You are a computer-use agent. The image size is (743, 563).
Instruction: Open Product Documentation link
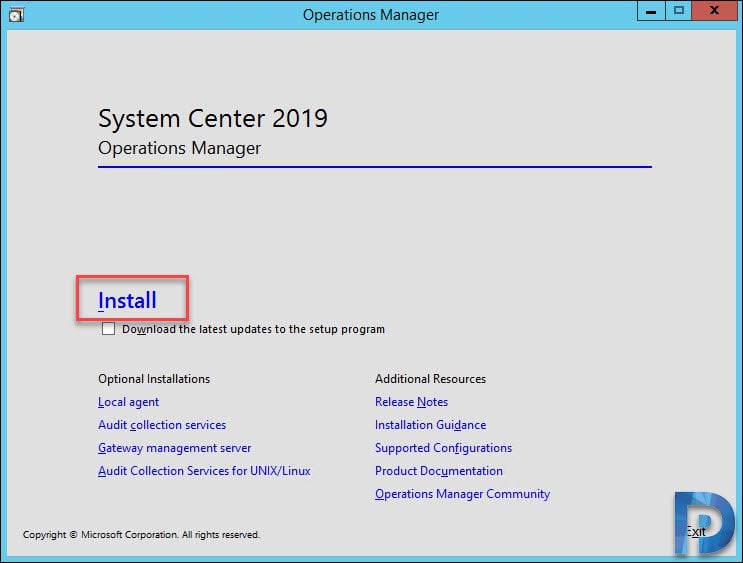click(x=439, y=471)
